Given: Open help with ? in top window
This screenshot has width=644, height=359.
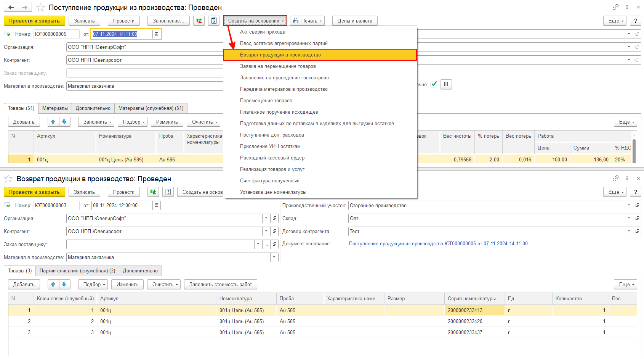Looking at the screenshot, I should click(x=636, y=21).
